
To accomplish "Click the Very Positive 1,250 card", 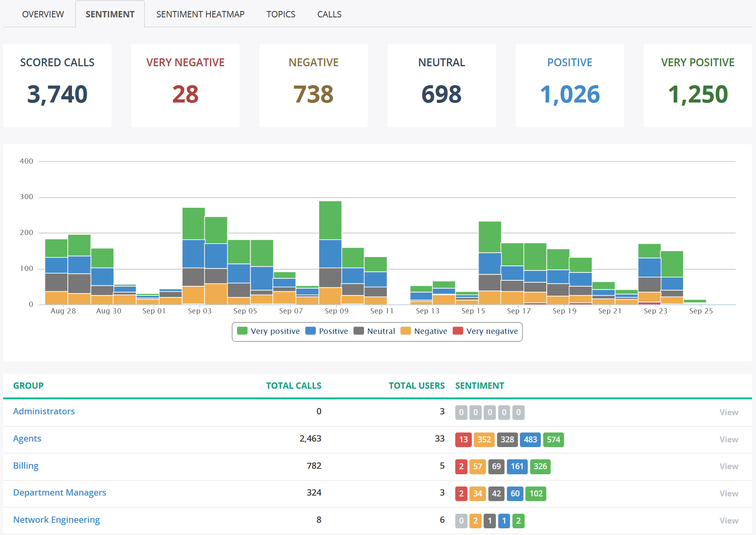I will coord(698,85).
